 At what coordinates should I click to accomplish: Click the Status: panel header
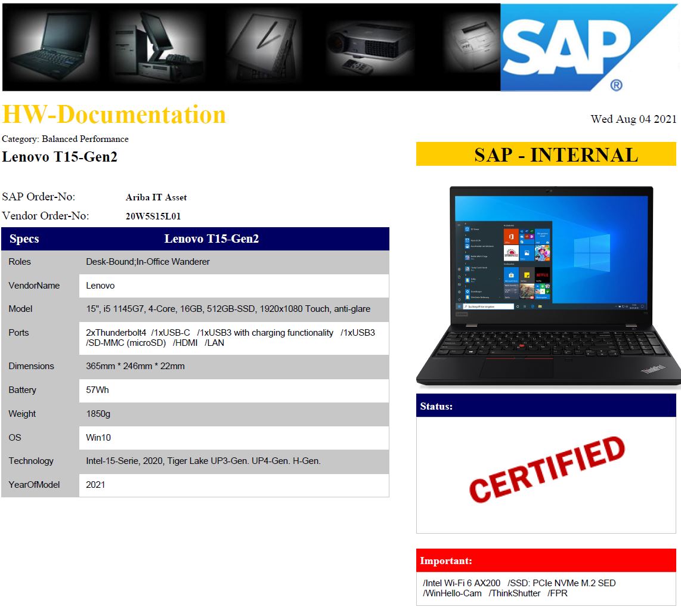pos(546,405)
